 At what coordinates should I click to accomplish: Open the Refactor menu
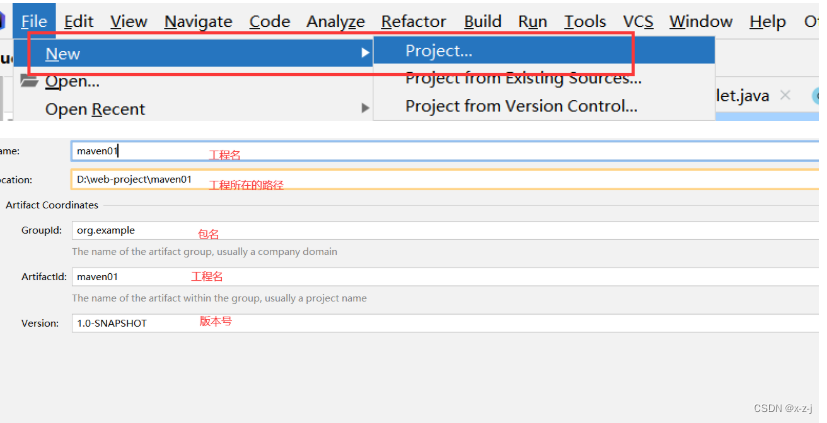tap(414, 21)
